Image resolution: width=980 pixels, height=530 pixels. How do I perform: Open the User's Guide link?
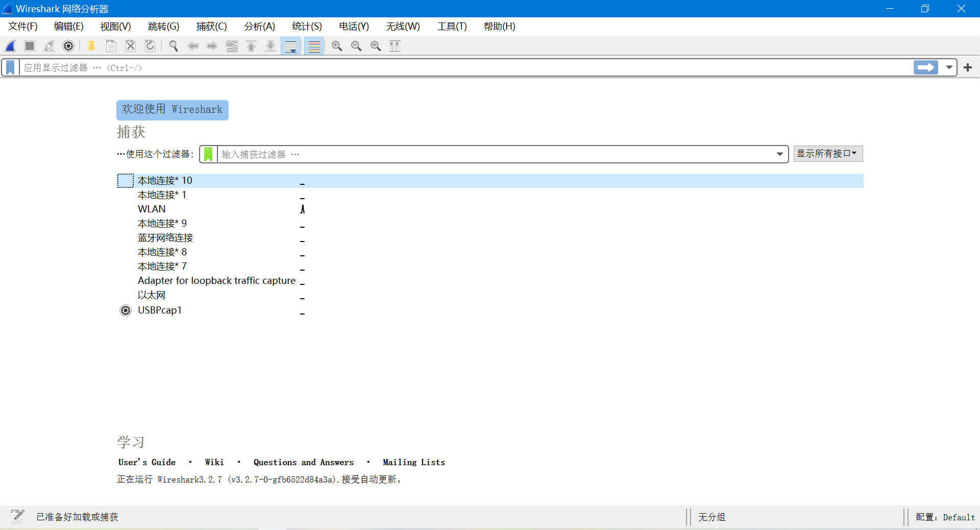point(147,462)
